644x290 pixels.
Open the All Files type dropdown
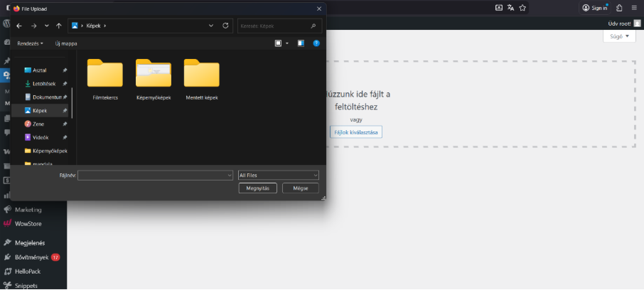pyautogui.click(x=278, y=175)
